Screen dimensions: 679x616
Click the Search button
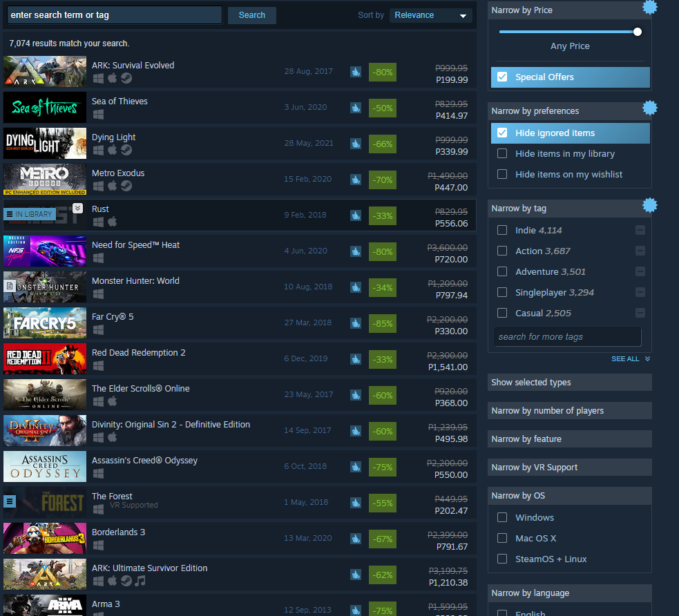(252, 15)
